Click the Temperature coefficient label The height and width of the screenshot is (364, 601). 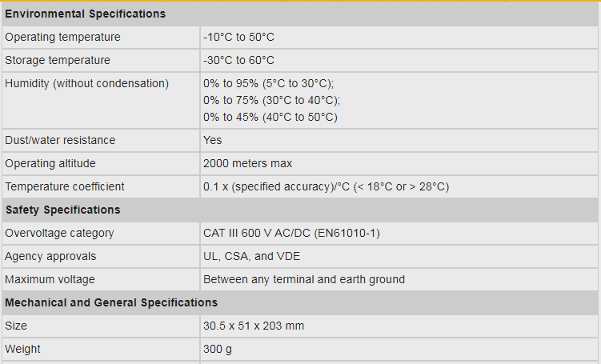click(65, 186)
